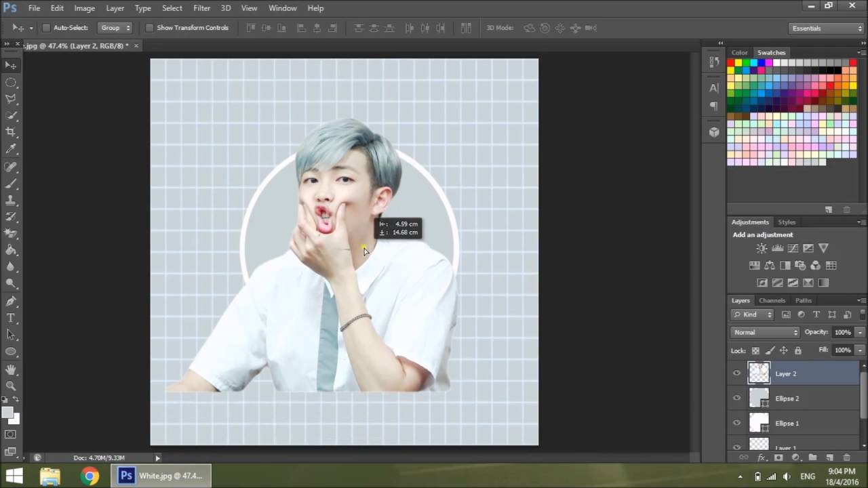Switch to the Paths tab
The width and height of the screenshot is (868, 488).
click(x=803, y=300)
